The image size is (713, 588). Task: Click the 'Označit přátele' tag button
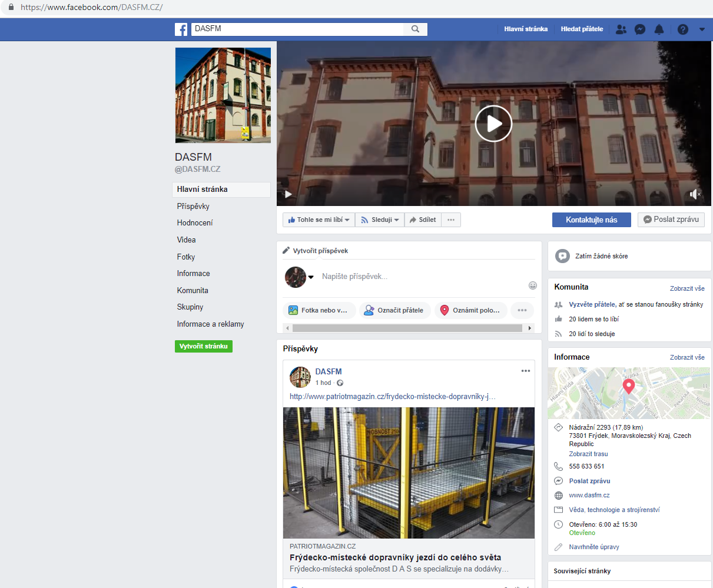click(394, 310)
